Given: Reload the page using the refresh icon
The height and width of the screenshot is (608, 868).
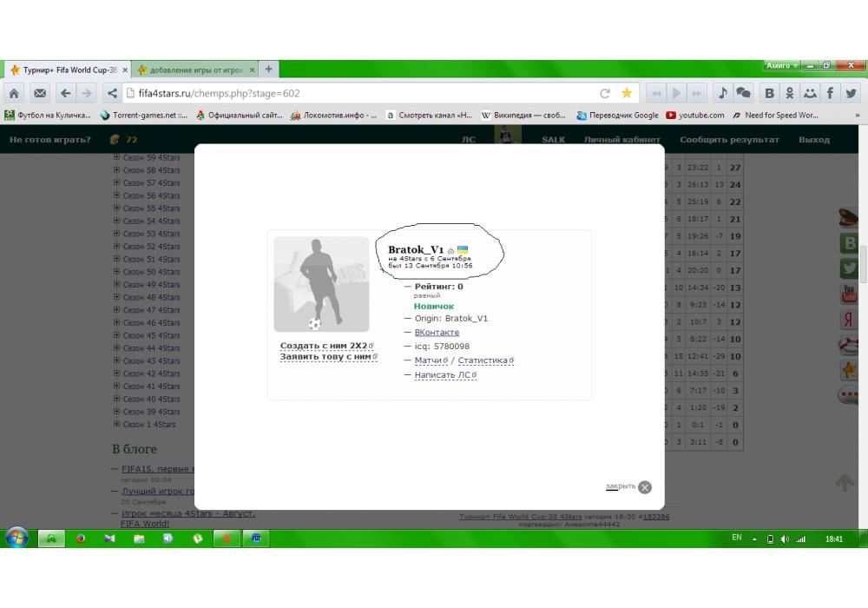Looking at the screenshot, I should coord(605,93).
